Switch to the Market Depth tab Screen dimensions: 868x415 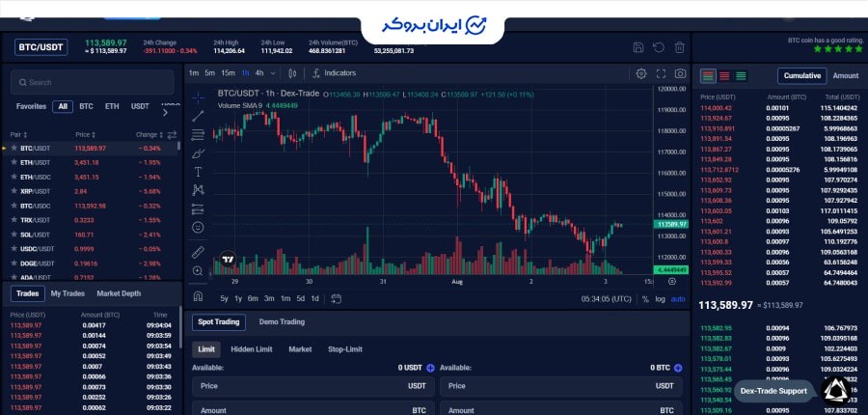pyautogui.click(x=119, y=293)
